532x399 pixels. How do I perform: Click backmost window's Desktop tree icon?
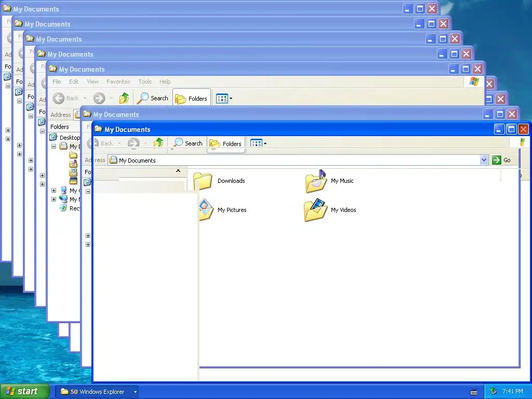(x=7, y=77)
